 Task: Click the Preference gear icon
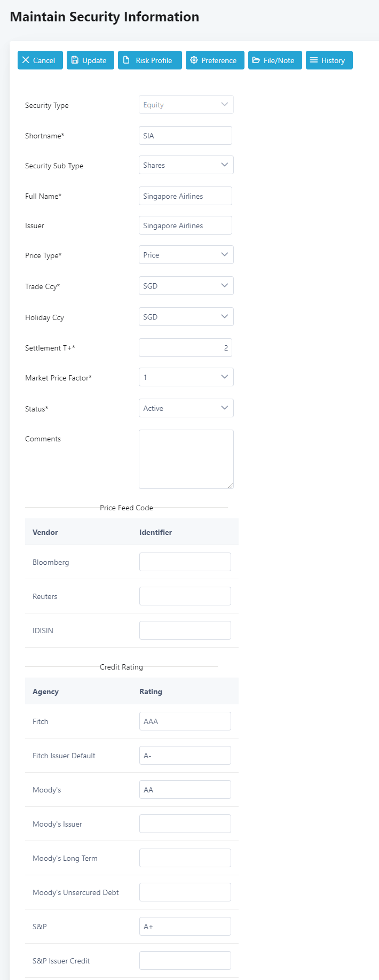[194, 60]
